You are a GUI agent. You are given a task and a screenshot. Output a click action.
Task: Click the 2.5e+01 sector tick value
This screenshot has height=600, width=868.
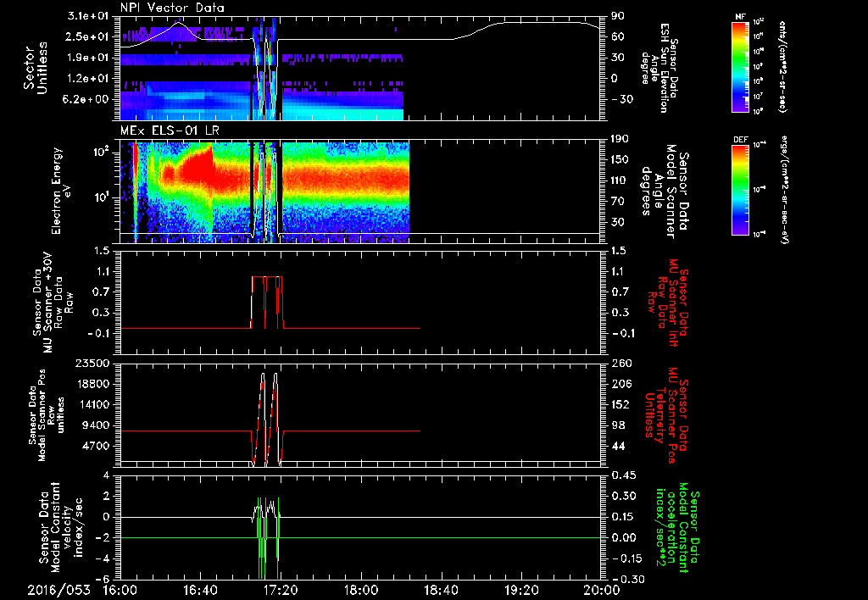pyautogui.click(x=86, y=36)
